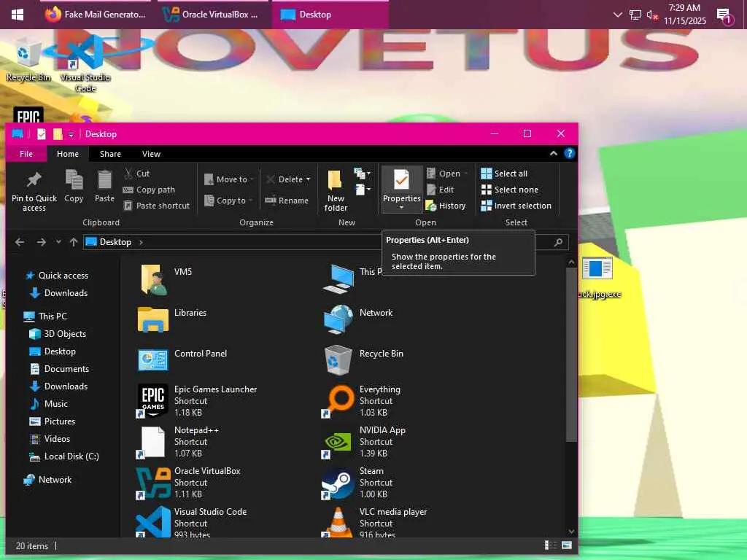
Task: Create a New folder
Action: (x=336, y=190)
